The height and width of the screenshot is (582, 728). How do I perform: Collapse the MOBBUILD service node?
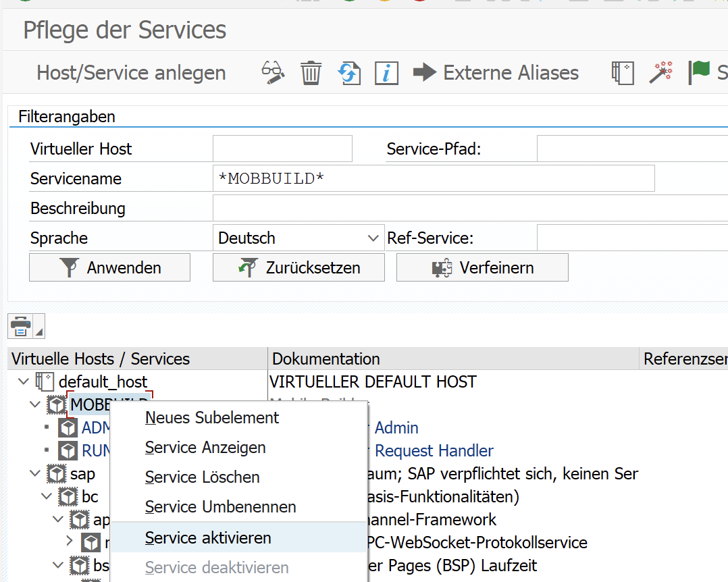click(35, 404)
